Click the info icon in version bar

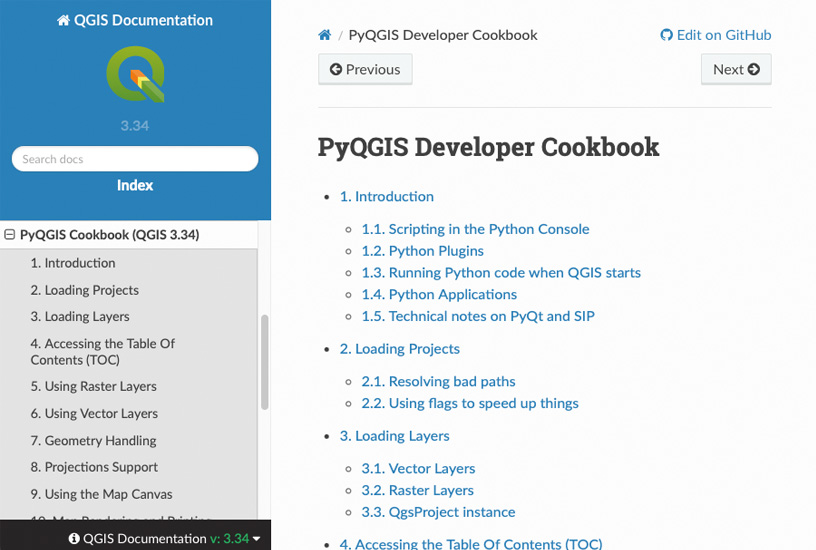74,539
